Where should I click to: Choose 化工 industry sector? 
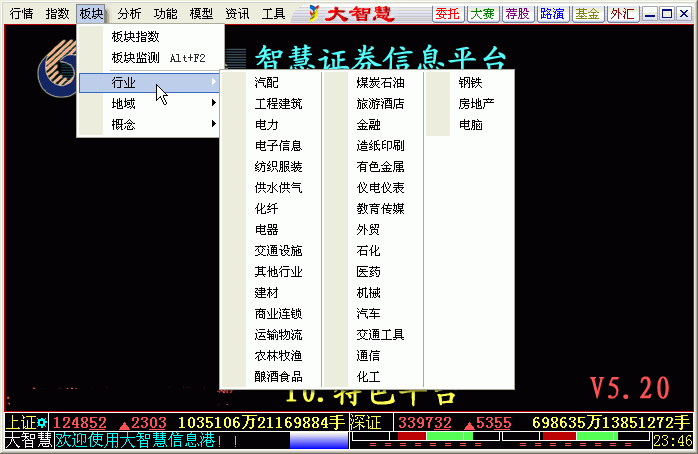pos(373,377)
